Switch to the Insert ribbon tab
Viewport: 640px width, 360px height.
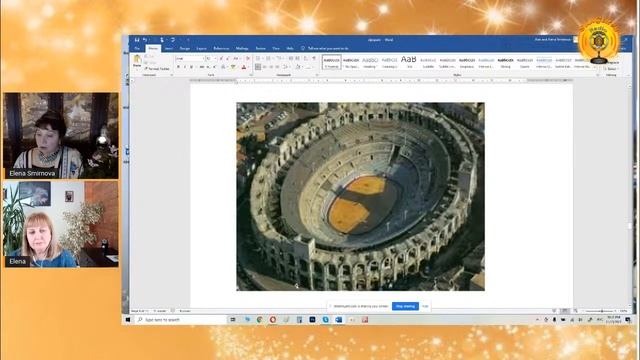pos(169,49)
